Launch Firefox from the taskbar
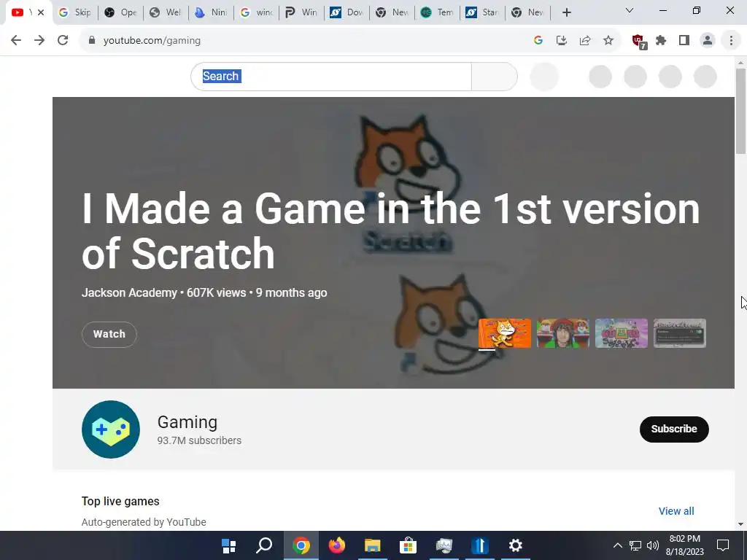 [337, 545]
